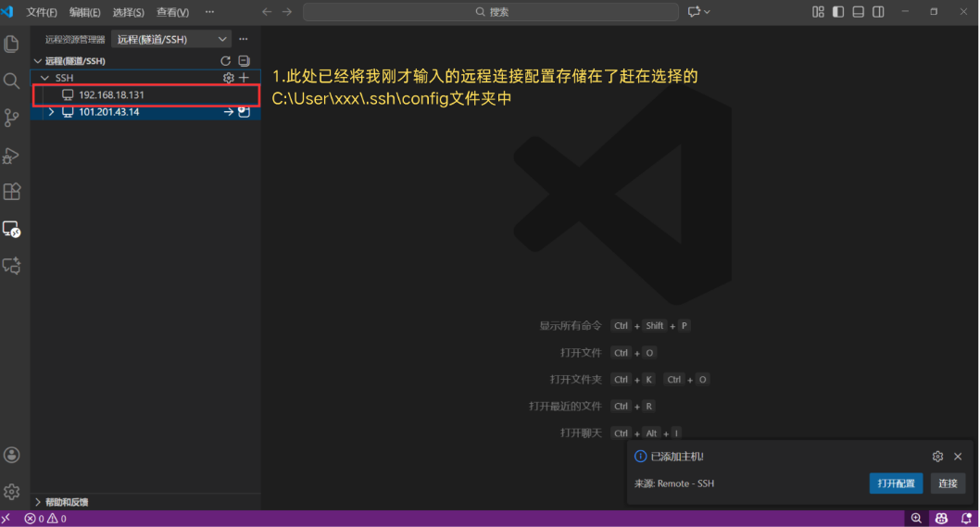The image size is (980, 527).
Task: Select the 101.201.43.14 host row
Action: point(146,112)
